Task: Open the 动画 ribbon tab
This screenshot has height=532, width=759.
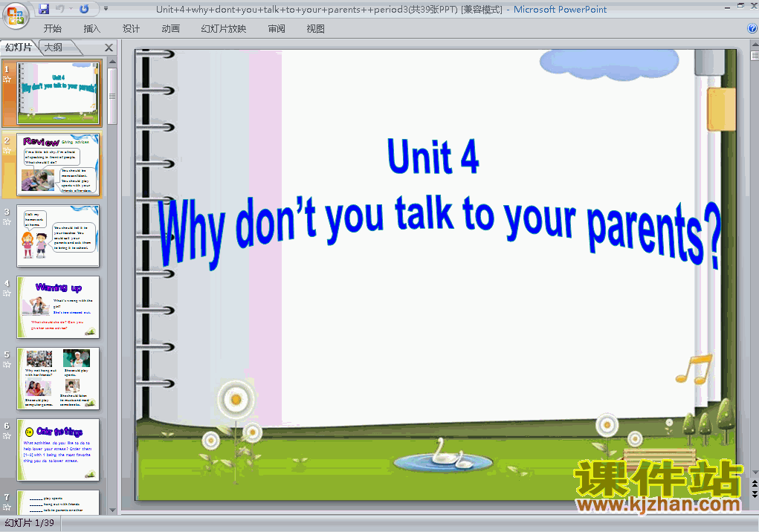Action: (x=170, y=28)
